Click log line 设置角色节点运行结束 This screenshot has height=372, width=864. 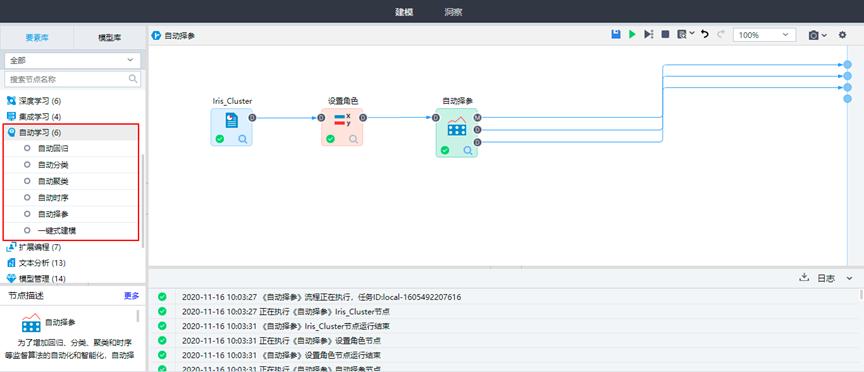[x=281, y=355]
